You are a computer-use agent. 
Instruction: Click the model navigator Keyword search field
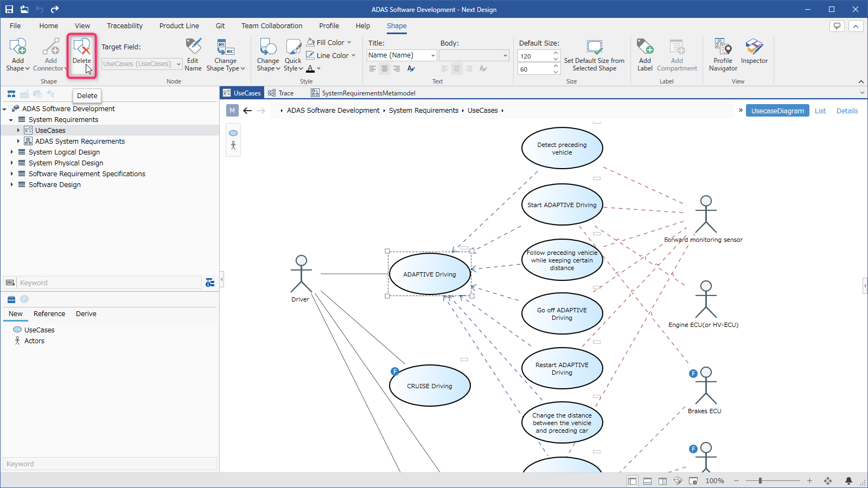110,282
